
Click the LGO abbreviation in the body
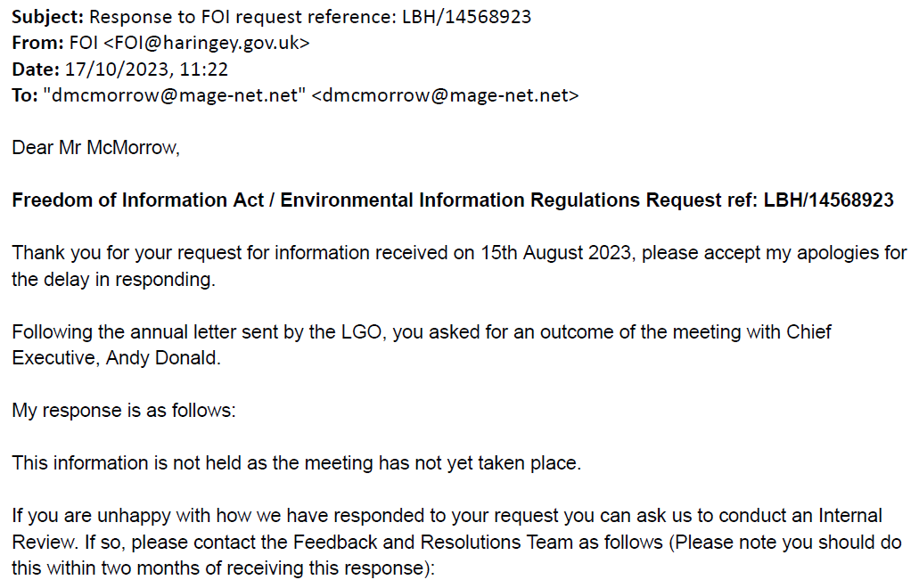pos(362,332)
